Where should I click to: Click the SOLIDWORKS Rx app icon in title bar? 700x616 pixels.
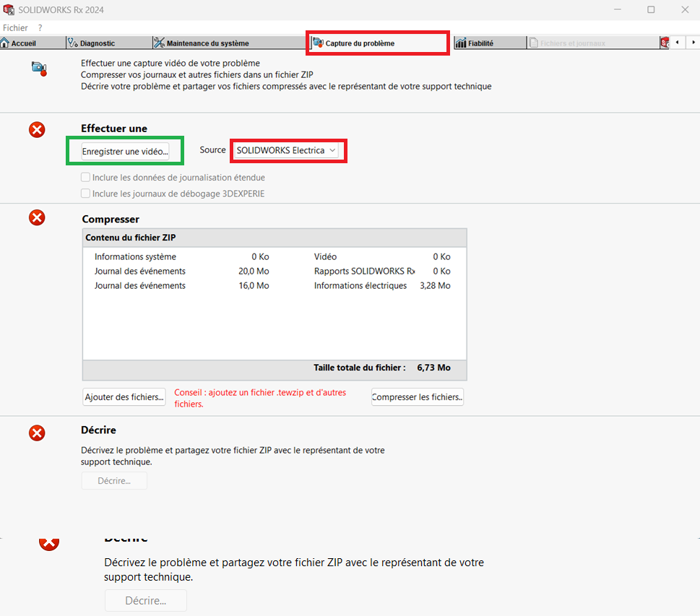click(x=9, y=9)
